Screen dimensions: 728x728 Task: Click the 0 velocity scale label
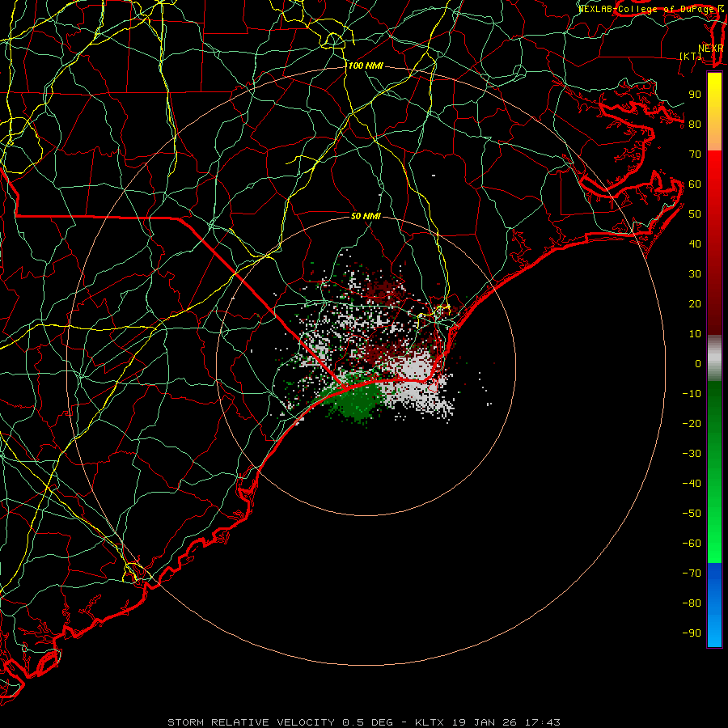click(x=698, y=364)
